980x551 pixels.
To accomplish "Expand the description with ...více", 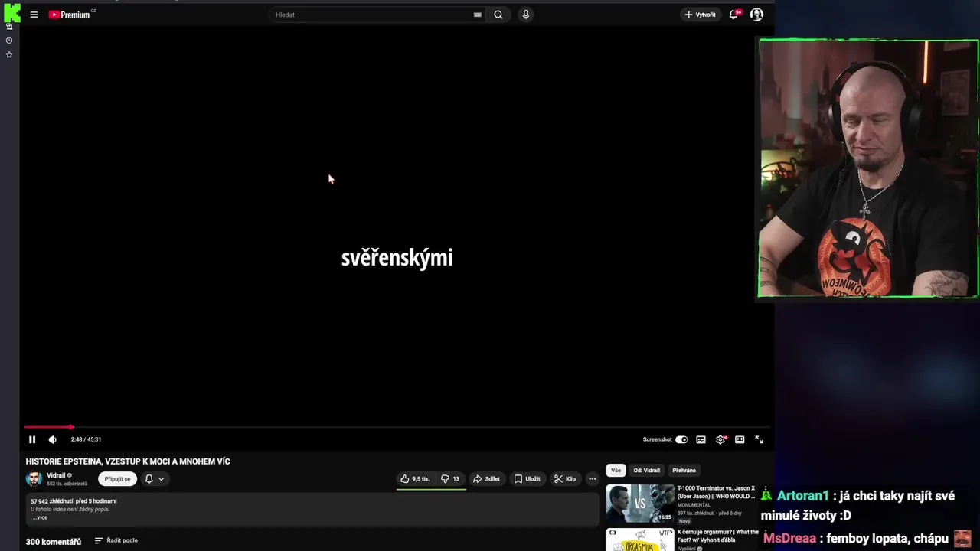I will (40, 517).
